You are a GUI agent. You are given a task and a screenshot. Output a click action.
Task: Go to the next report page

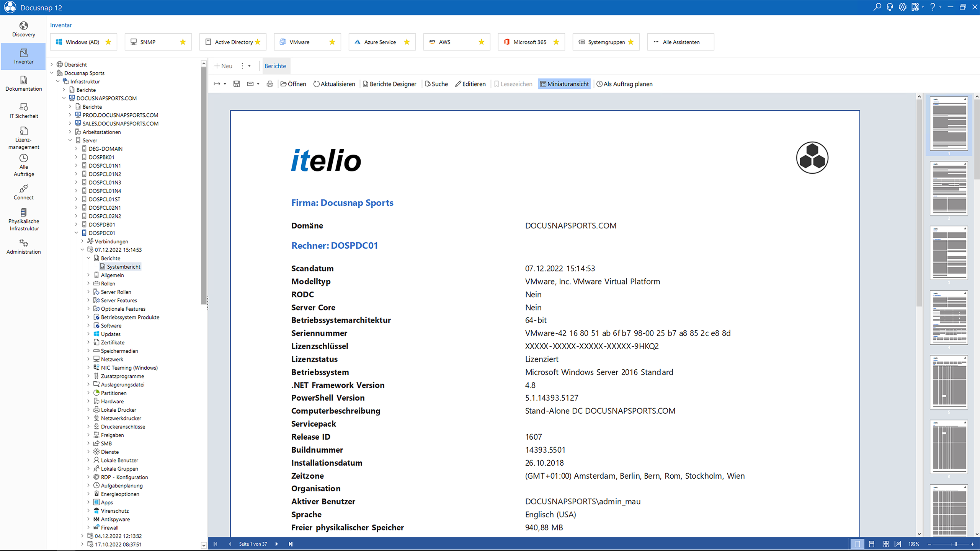tap(276, 544)
